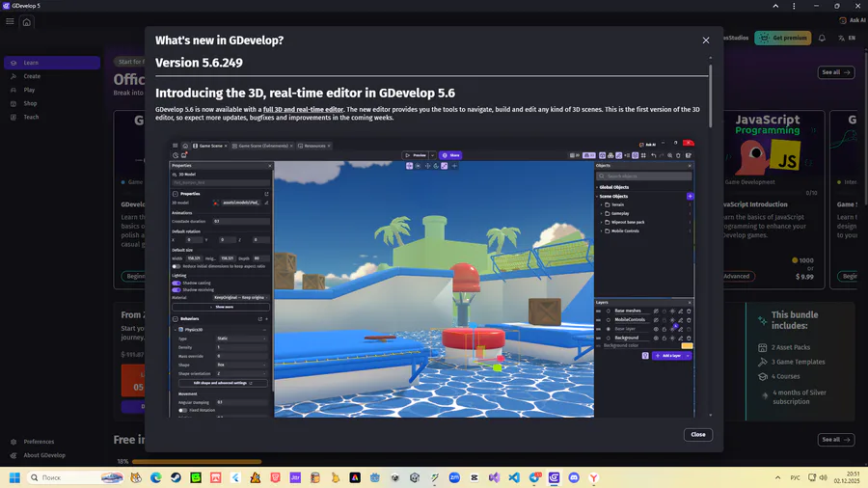Open the notifications bell
This screenshot has width=868, height=488.
point(822,39)
